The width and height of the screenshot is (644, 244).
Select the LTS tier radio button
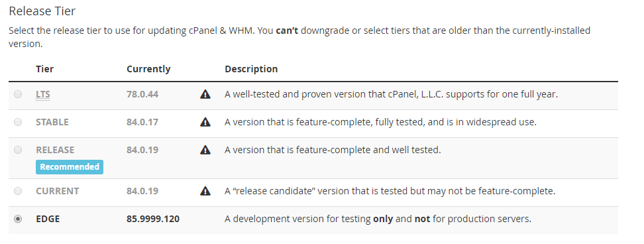coord(18,94)
